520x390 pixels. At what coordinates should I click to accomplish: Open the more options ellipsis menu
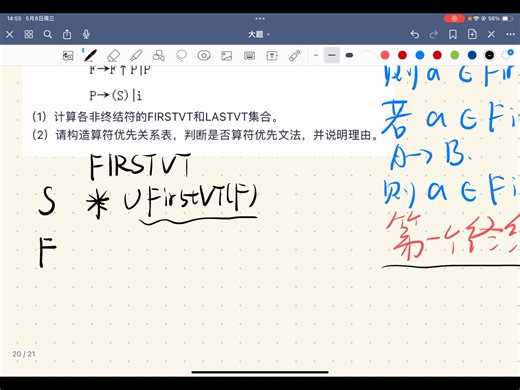click(510, 34)
